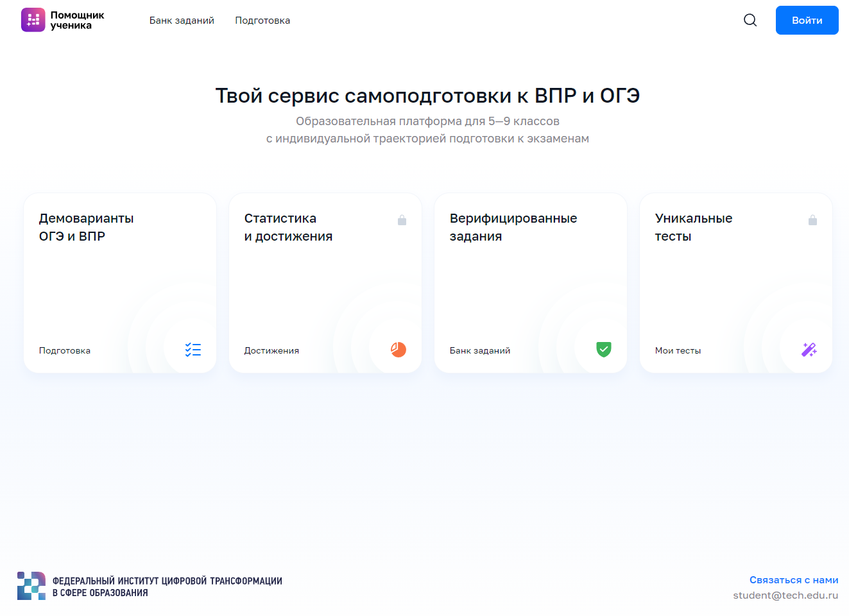Screen dimensions: 849x616
Task: Open the Банк заданий navigation item
Action: (182, 20)
